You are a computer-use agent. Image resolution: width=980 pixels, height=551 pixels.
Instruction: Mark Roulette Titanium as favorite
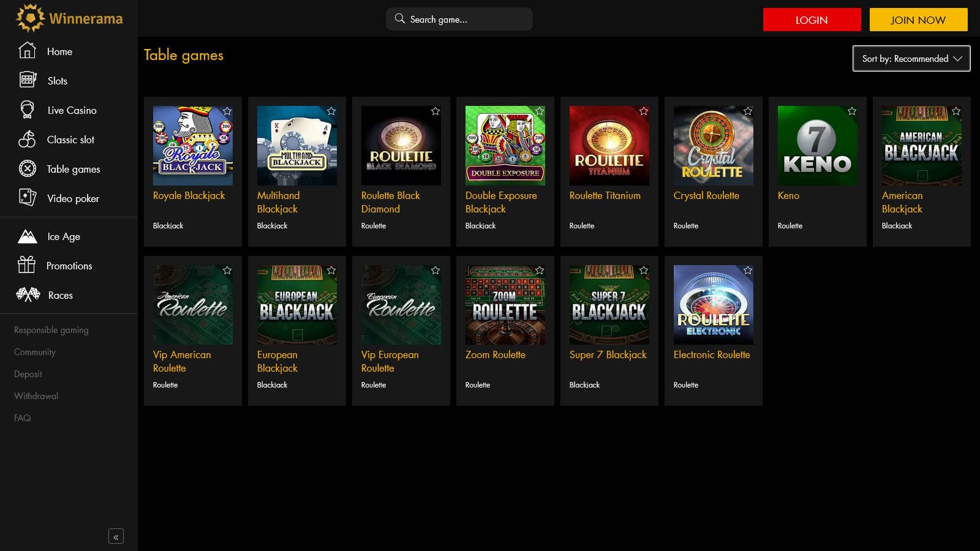644,111
